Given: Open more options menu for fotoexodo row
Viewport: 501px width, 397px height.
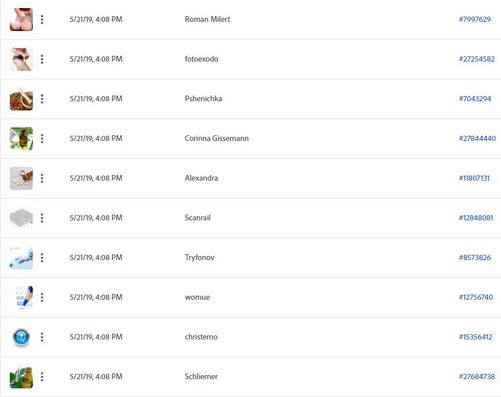Looking at the screenshot, I should [42, 59].
